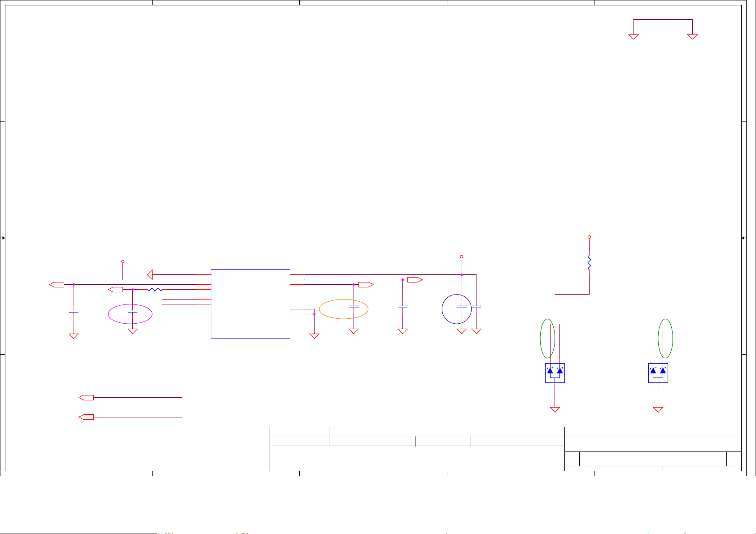
Task: Select the upper of two lower-left off-page connectors
Action: click(x=86, y=398)
